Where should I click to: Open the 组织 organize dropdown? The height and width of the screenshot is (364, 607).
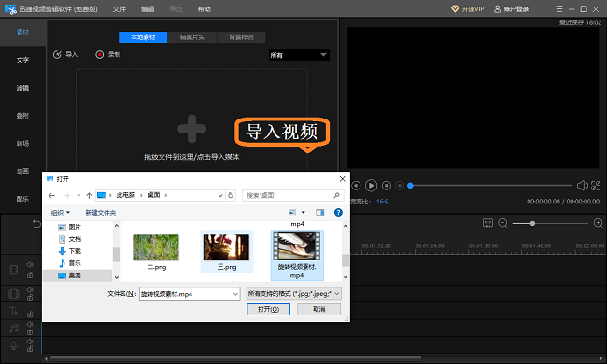click(x=61, y=213)
